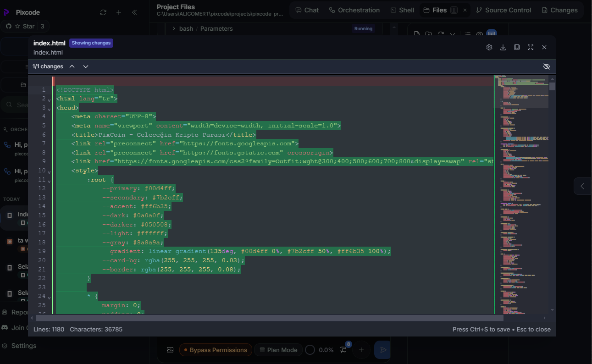Collapse the Pixcode sidebar

coord(134,12)
